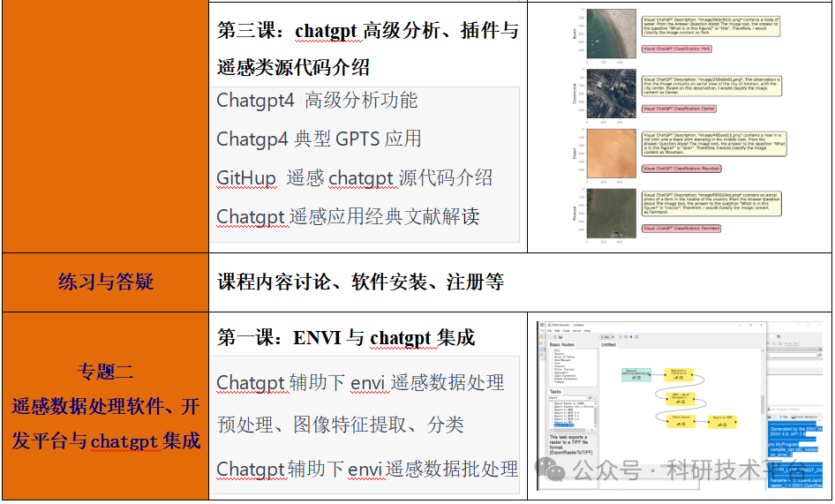
Task: Click the line "Chatgpt辅助下 envi遥感数据批处理"
Action: (x=367, y=469)
